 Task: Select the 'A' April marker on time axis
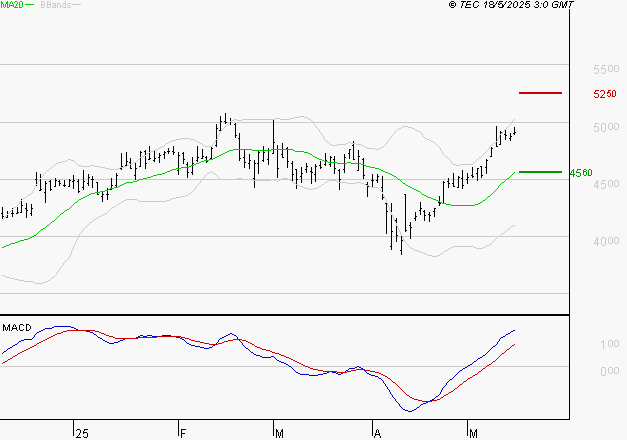377,432
